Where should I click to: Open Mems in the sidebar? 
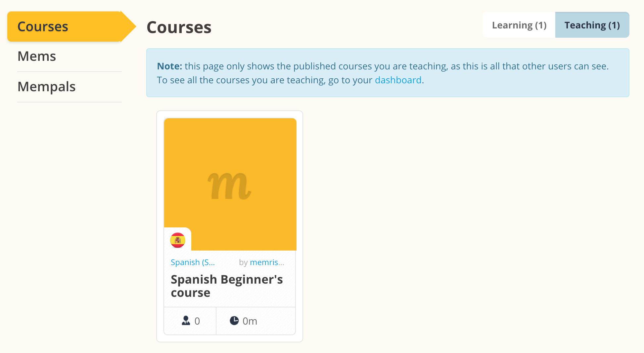click(x=37, y=56)
